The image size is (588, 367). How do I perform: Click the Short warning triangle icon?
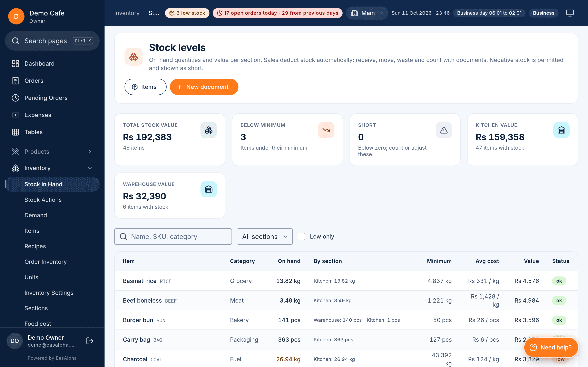click(444, 130)
